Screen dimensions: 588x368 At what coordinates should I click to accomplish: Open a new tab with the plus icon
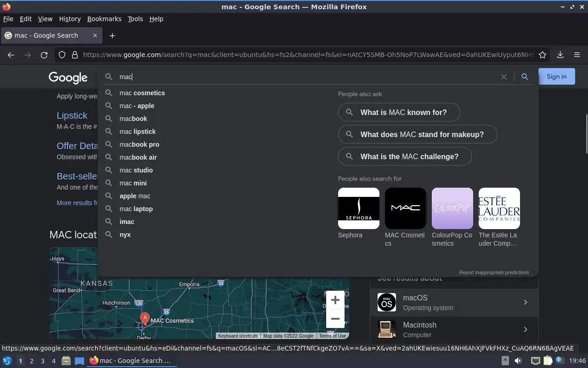click(112, 35)
